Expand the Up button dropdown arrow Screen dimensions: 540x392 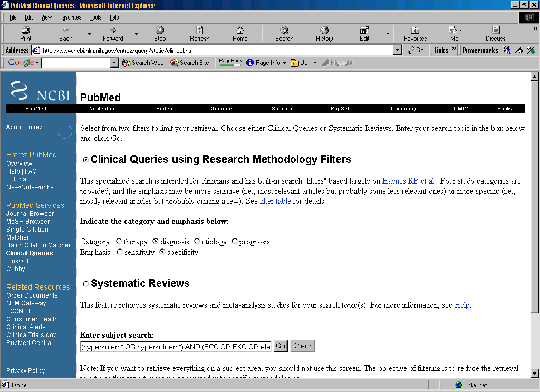pyautogui.click(x=315, y=63)
